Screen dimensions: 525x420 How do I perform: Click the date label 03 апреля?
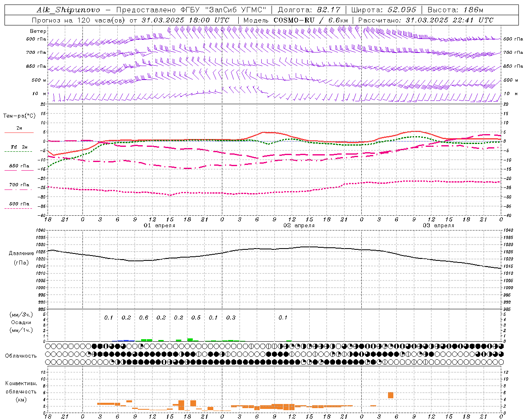[x=438, y=226]
